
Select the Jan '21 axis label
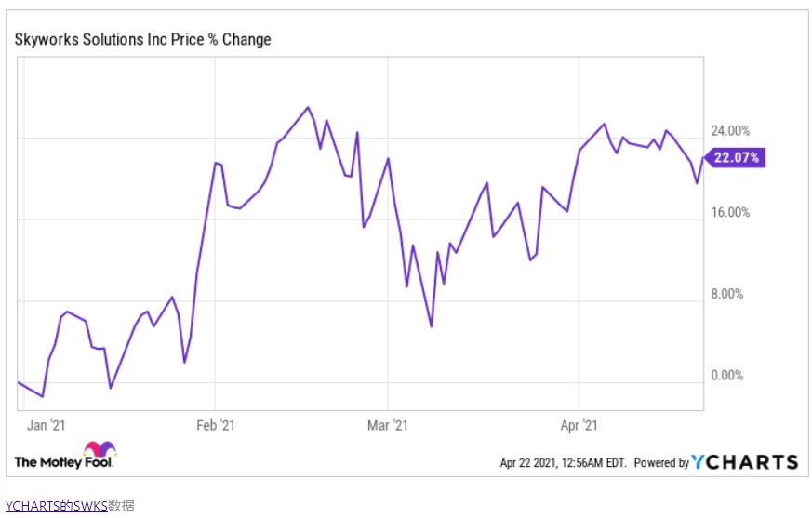pyautogui.click(x=47, y=425)
